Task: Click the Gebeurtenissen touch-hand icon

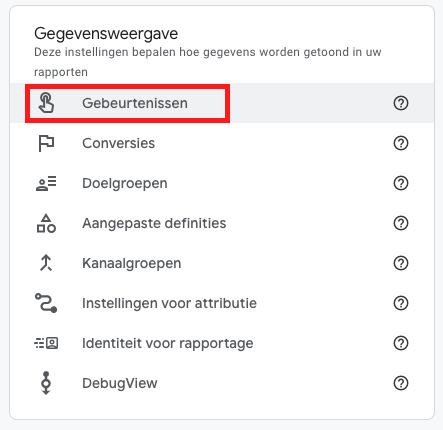Action: tap(46, 103)
